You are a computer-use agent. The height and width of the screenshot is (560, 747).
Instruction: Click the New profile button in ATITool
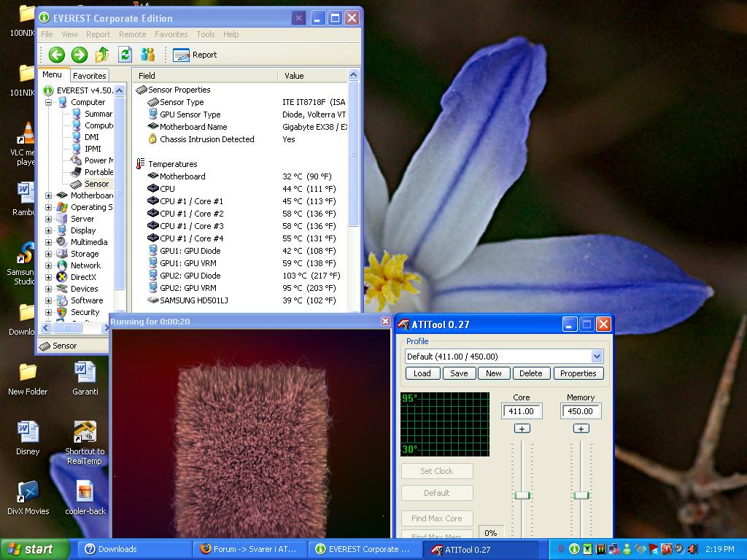point(494,373)
